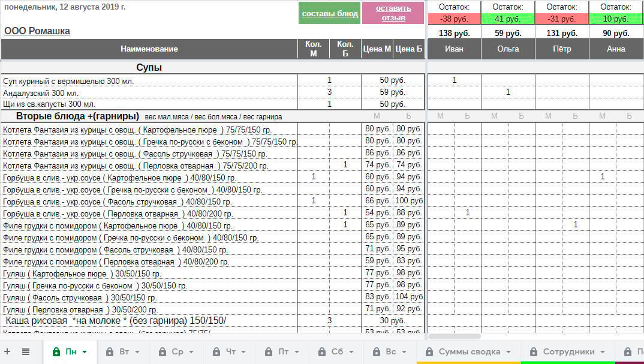The height and width of the screenshot is (364, 644).
Task: Open the all sheets list icon
Action: click(26, 352)
